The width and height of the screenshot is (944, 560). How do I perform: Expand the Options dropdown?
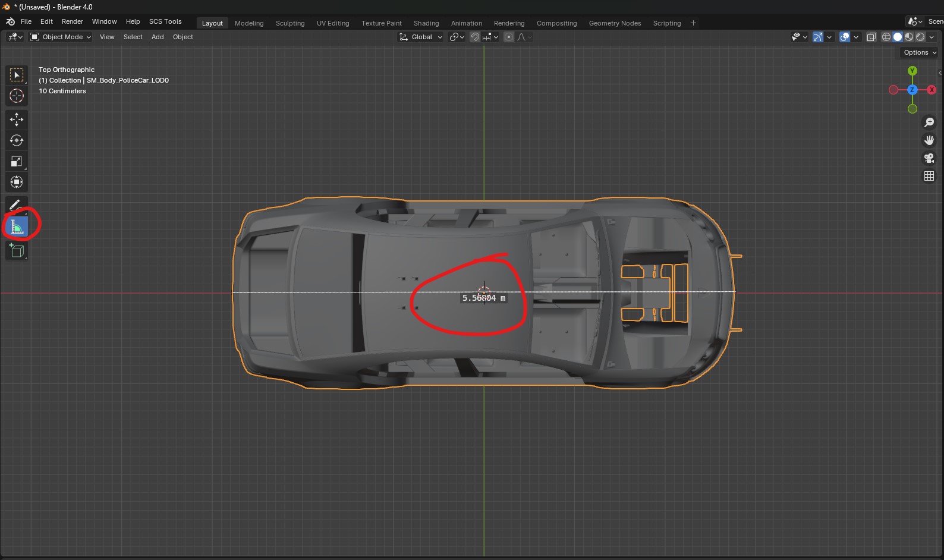click(920, 52)
